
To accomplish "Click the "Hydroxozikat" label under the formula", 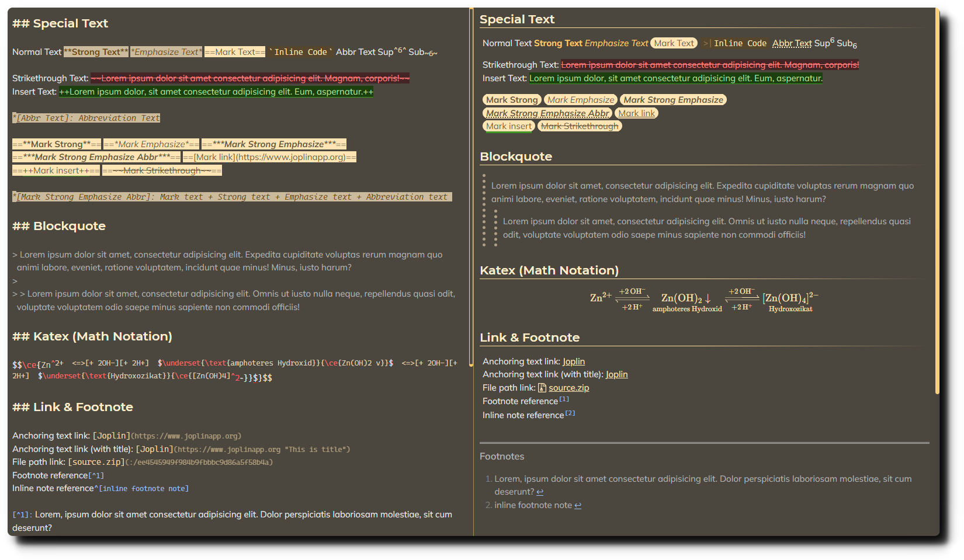I will pyautogui.click(x=790, y=309).
